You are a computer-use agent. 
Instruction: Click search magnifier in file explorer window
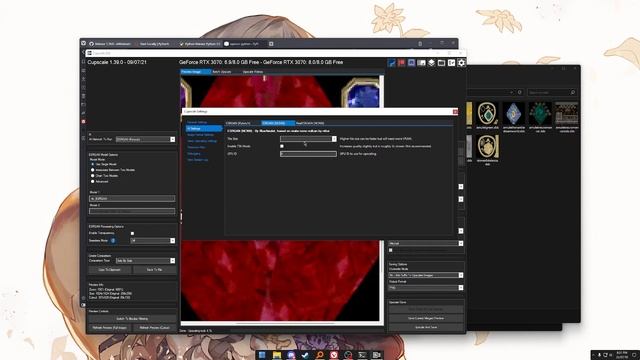click(x=573, y=92)
